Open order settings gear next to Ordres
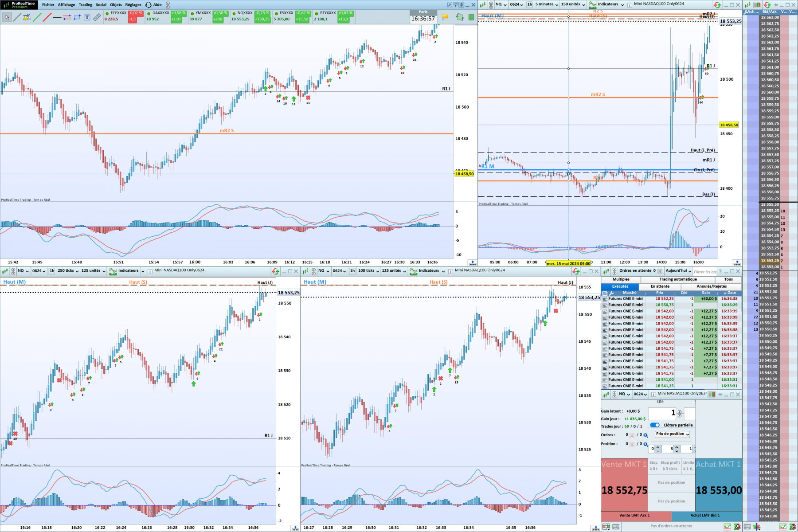 pos(645,435)
